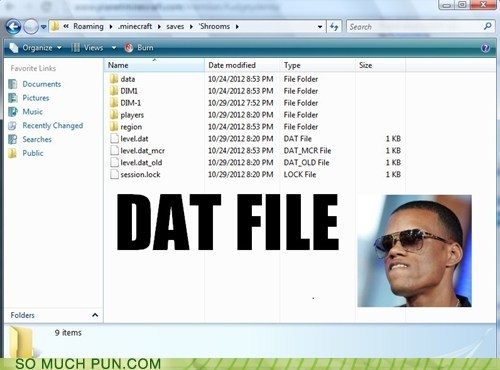The image size is (500, 370).
Task: Sort by the Name column header
Action: click(154, 65)
